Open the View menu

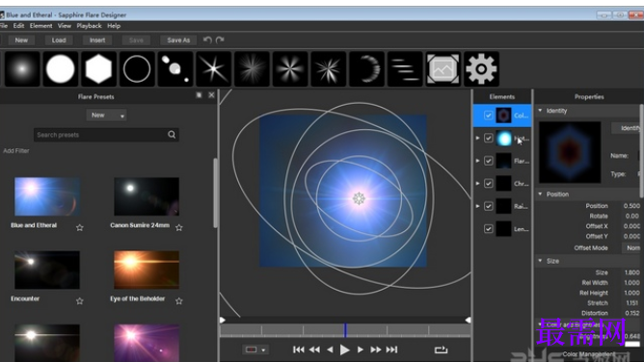click(x=64, y=25)
